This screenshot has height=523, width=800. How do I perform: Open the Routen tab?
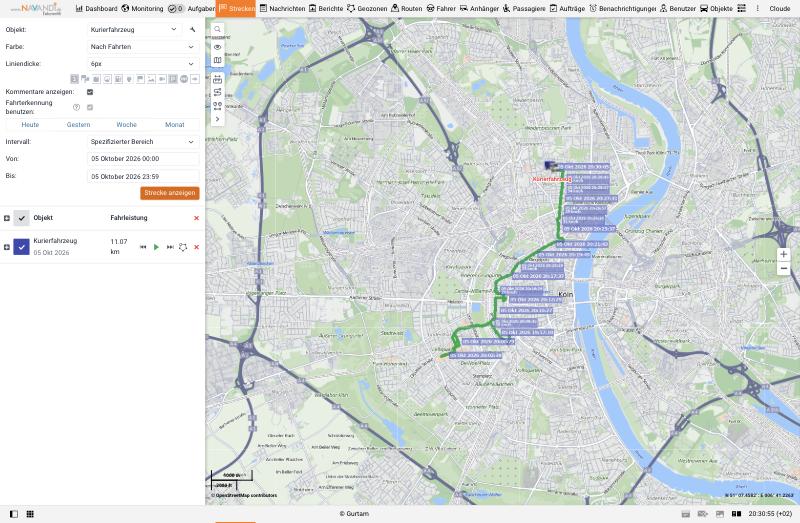click(x=407, y=9)
